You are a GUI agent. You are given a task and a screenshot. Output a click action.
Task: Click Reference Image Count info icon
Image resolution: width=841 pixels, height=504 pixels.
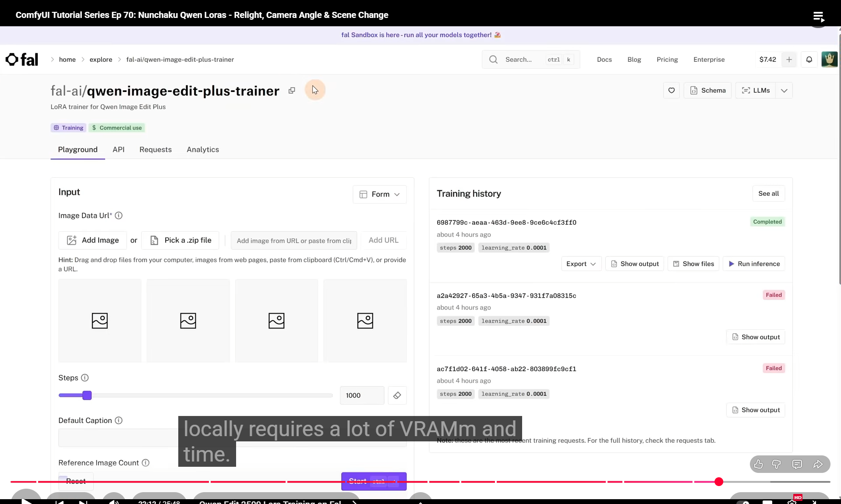tap(146, 463)
